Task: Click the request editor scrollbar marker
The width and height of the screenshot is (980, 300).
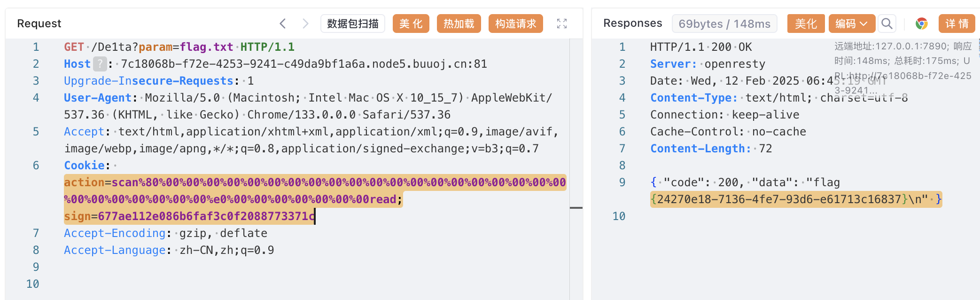Action: pos(576,207)
